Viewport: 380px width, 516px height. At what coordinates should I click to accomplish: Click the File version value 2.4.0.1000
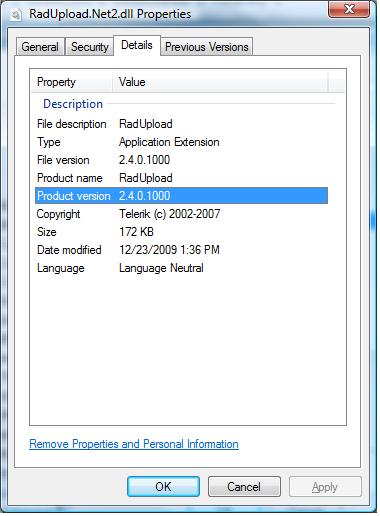pos(144,160)
